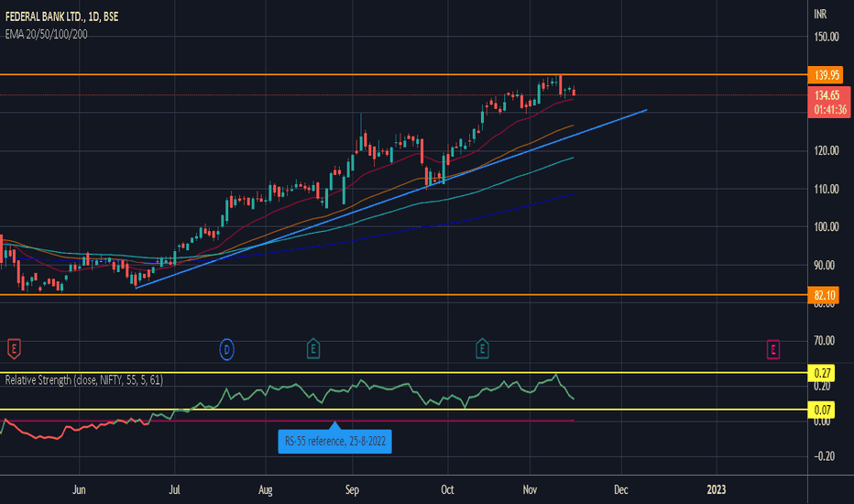Click the Relative Strength indicator label
This screenshot has height=504, width=854.
(84, 379)
